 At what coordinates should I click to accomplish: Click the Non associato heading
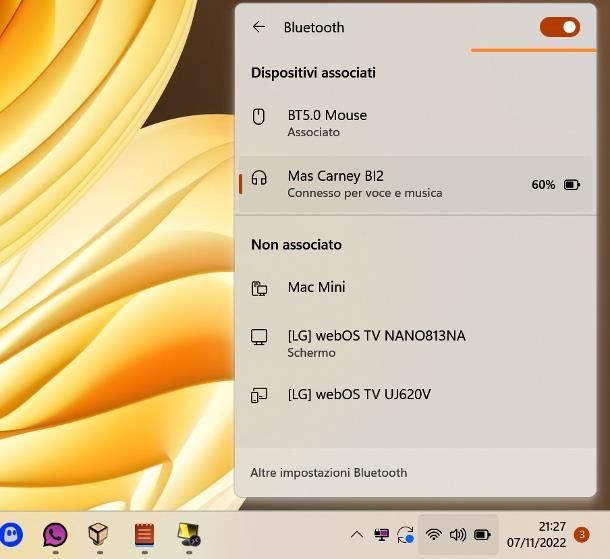[x=296, y=245]
